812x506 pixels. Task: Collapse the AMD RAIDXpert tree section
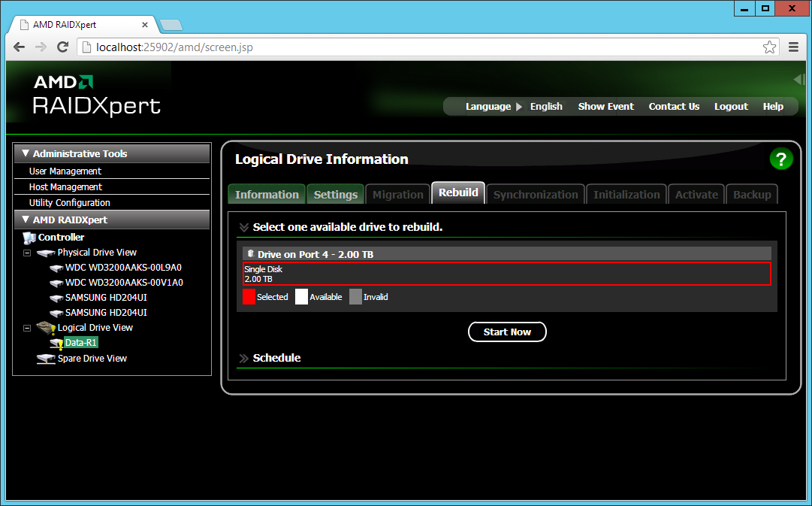26,220
